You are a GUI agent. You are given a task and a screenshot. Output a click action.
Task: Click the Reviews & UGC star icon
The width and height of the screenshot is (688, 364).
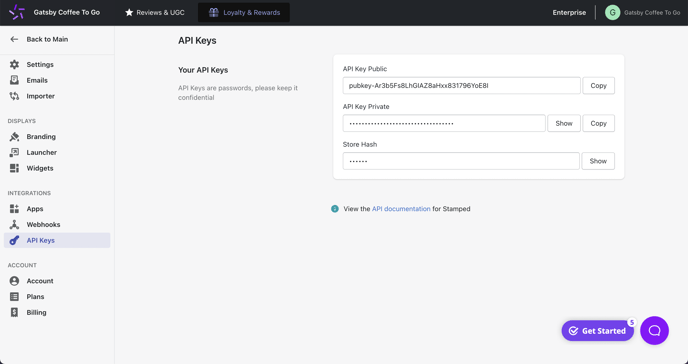pyautogui.click(x=129, y=12)
